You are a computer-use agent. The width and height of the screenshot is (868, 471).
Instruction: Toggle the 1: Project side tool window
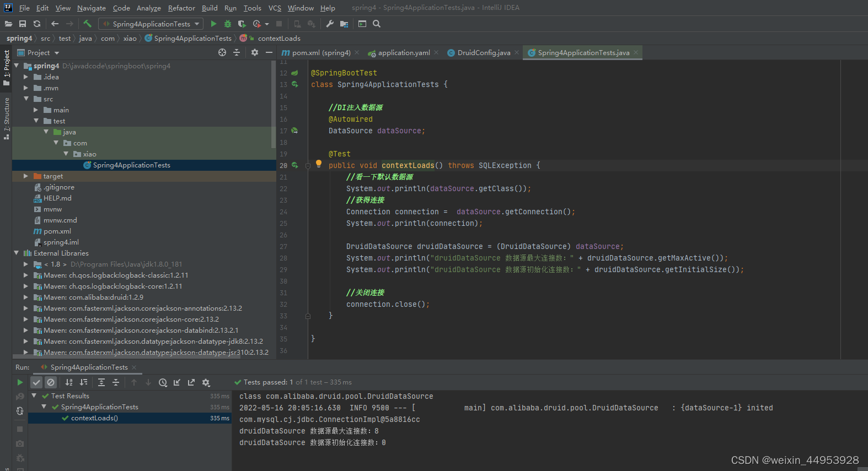tap(6, 67)
